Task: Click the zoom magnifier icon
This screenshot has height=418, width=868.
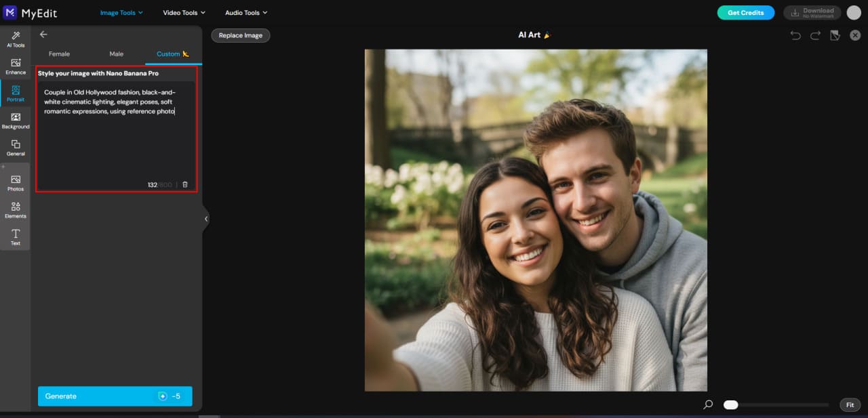Action: (707, 404)
